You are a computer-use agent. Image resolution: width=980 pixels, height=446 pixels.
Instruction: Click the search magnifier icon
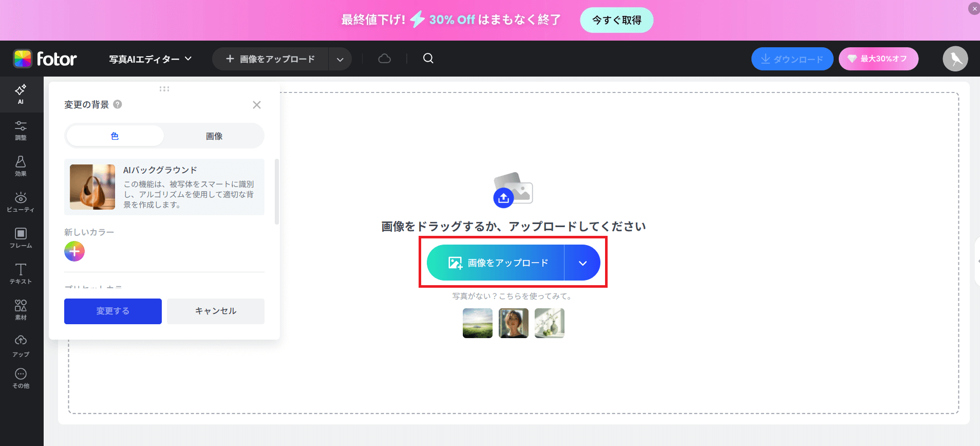tap(428, 59)
